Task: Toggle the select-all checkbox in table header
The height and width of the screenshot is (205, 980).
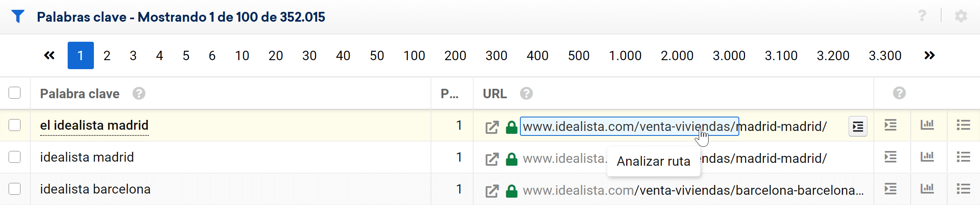Action: point(15,93)
